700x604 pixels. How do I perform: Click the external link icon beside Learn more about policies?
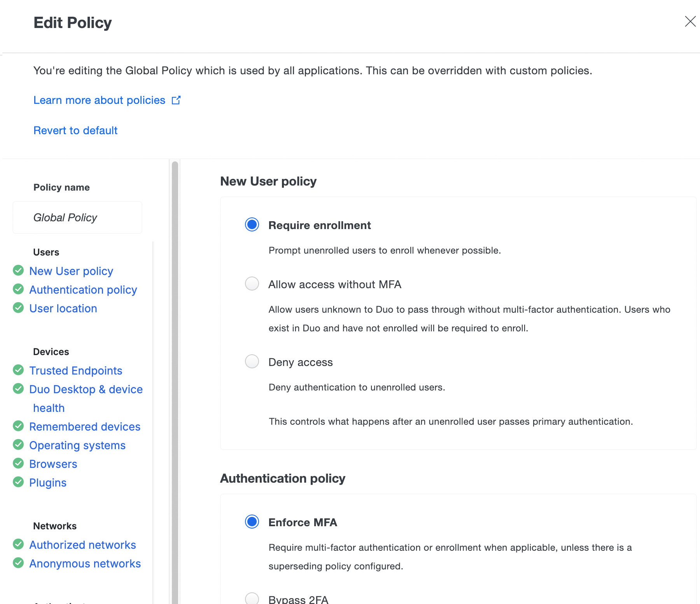click(x=176, y=100)
